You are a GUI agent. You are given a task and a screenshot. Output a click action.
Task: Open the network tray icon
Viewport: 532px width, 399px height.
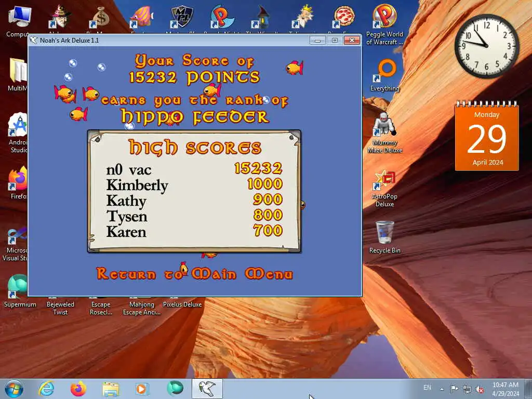pos(467,389)
